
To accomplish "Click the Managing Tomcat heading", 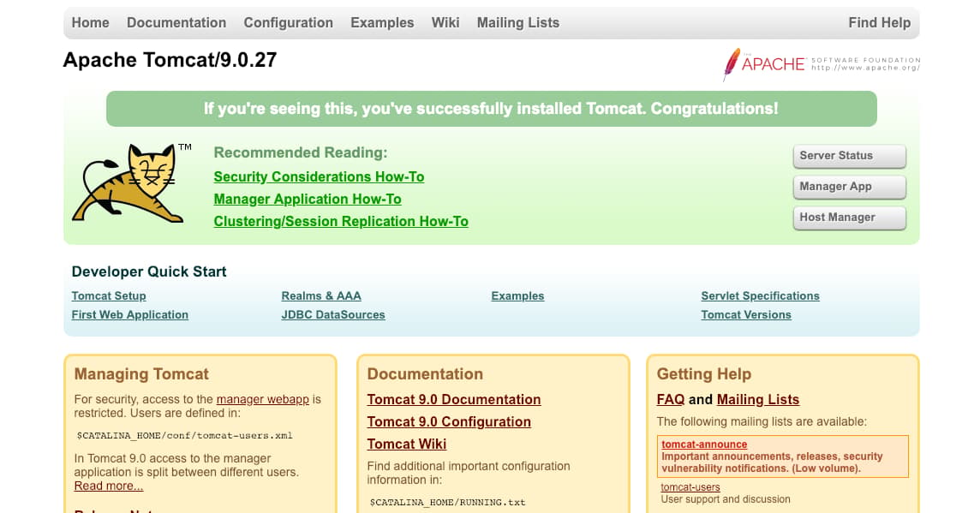I will pyautogui.click(x=141, y=373).
